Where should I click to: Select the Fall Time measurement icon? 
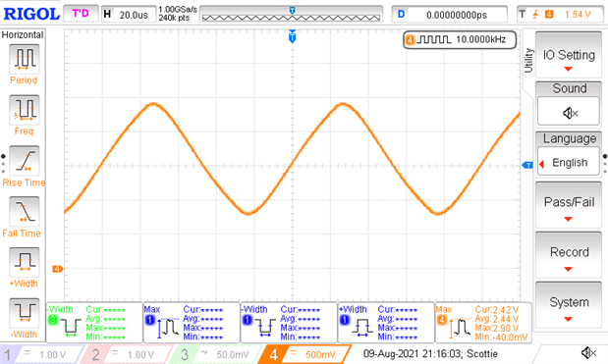[24, 211]
